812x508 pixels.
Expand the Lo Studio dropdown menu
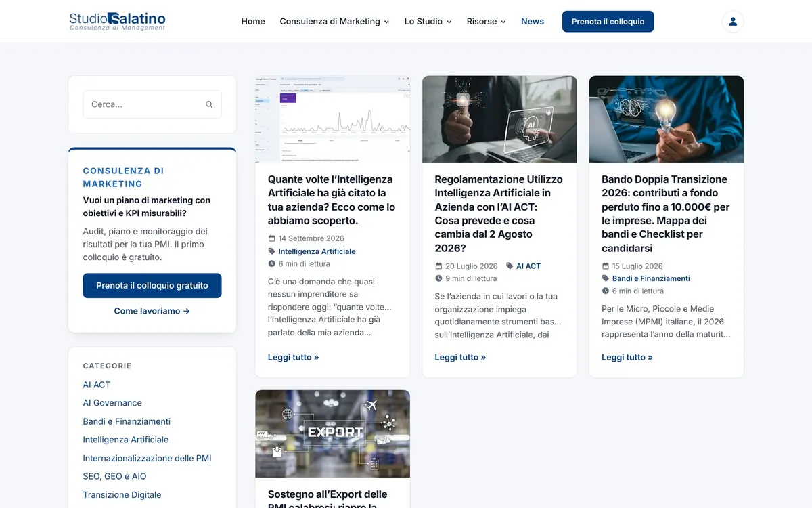pyautogui.click(x=428, y=21)
